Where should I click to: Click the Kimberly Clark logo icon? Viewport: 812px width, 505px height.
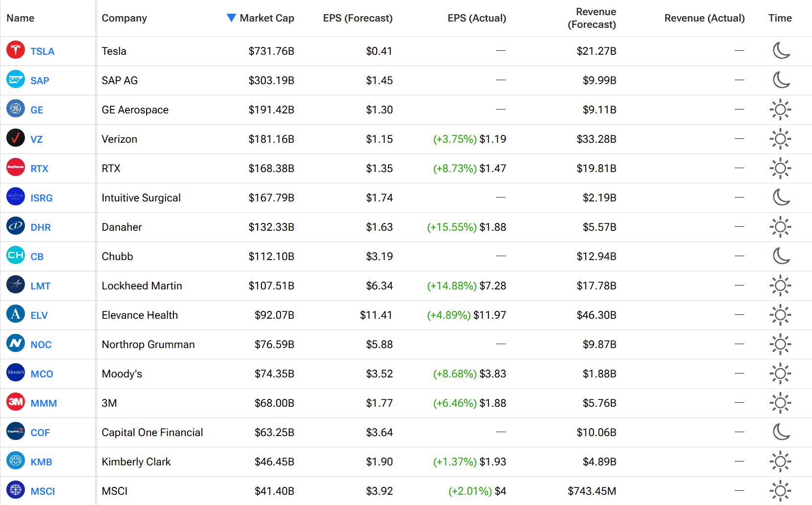pos(16,461)
